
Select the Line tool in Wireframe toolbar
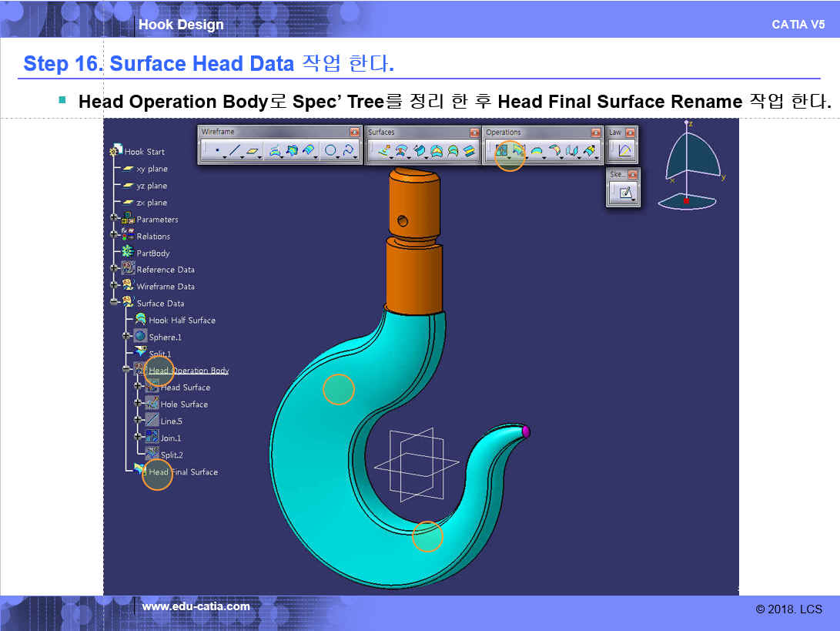point(235,152)
